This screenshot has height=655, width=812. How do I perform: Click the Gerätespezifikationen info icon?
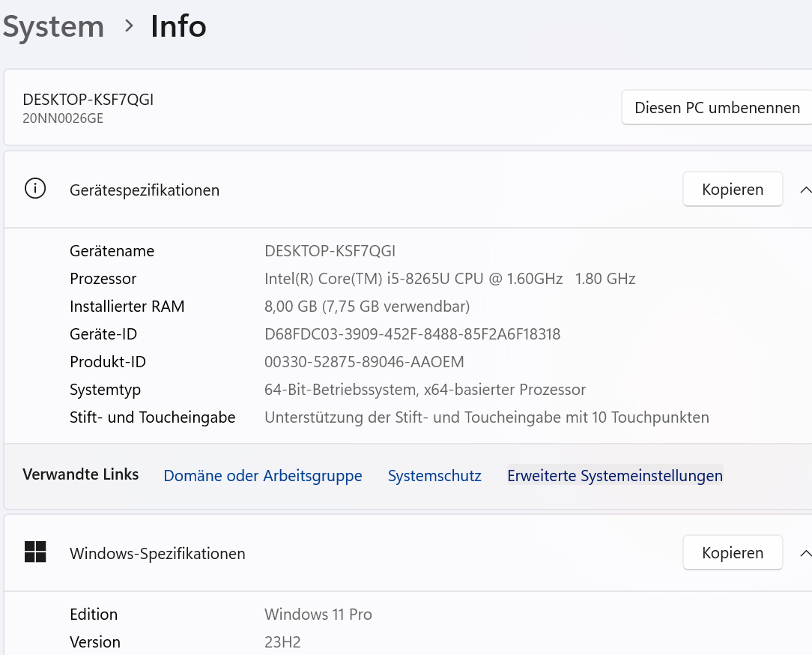click(35, 189)
